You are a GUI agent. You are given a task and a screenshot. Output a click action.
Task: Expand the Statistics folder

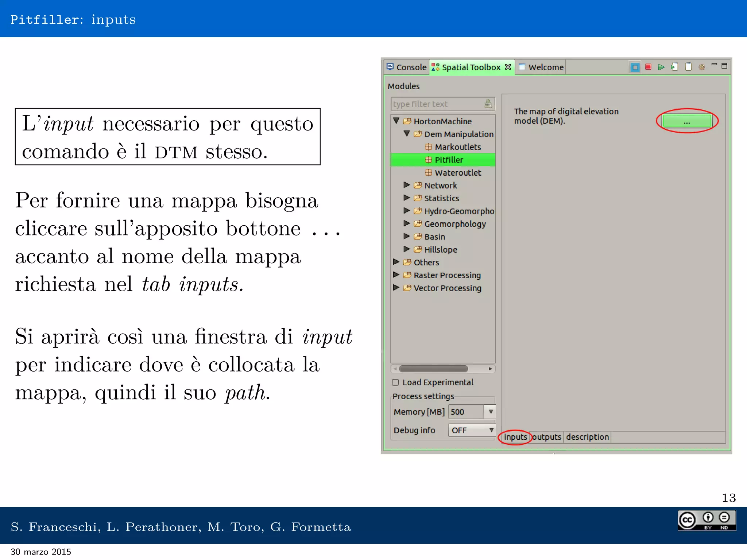click(407, 198)
